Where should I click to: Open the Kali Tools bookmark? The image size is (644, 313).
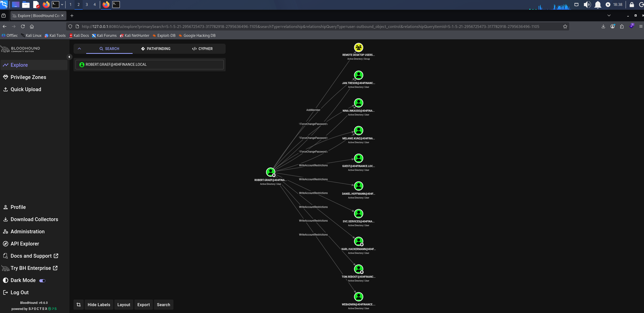[x=55, y=36]
